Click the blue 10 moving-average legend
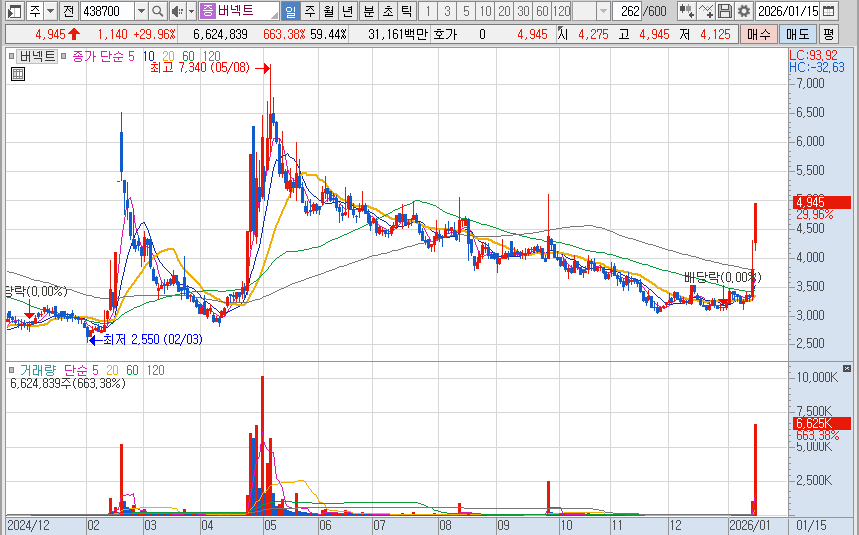The width and height of the screenshot is (859, 535). tap(148, 56)
